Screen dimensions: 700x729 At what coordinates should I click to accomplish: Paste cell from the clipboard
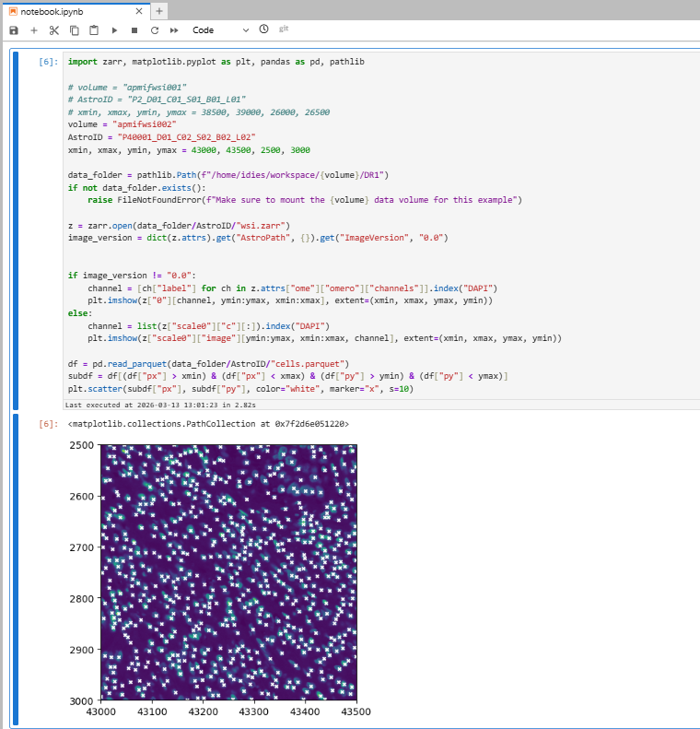click(x=94, y=30)
